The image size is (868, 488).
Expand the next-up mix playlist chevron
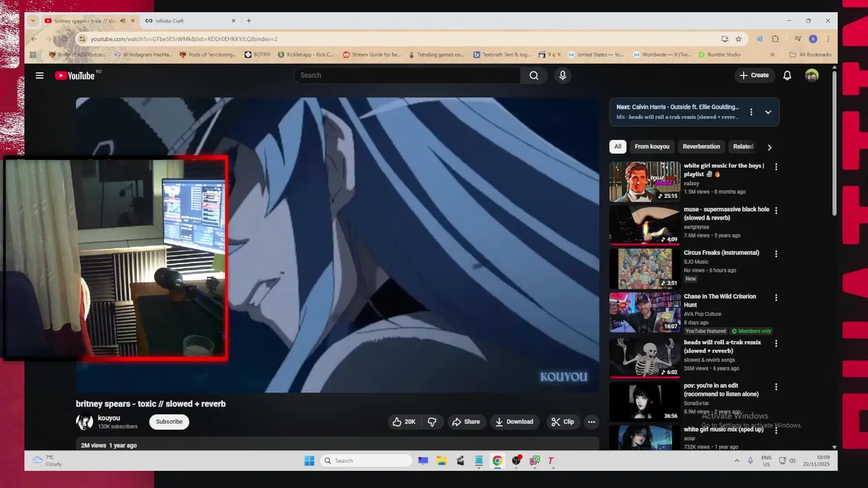768,112
